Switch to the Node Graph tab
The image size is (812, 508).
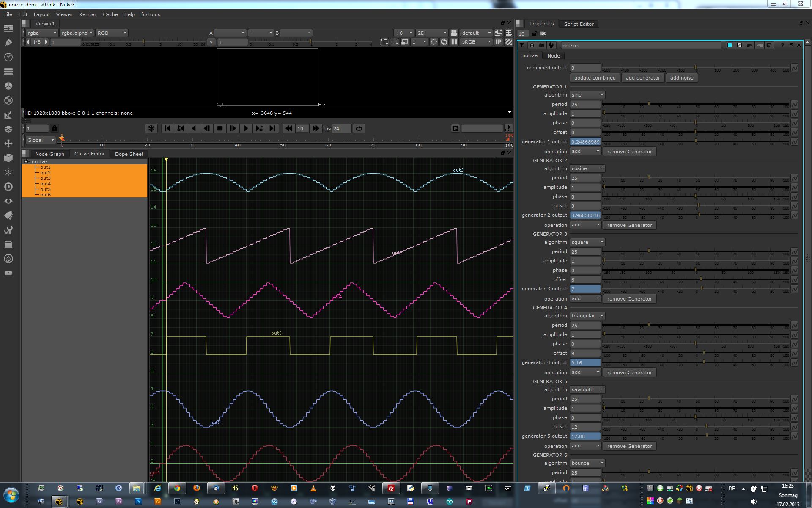click(x=50, y=154)
